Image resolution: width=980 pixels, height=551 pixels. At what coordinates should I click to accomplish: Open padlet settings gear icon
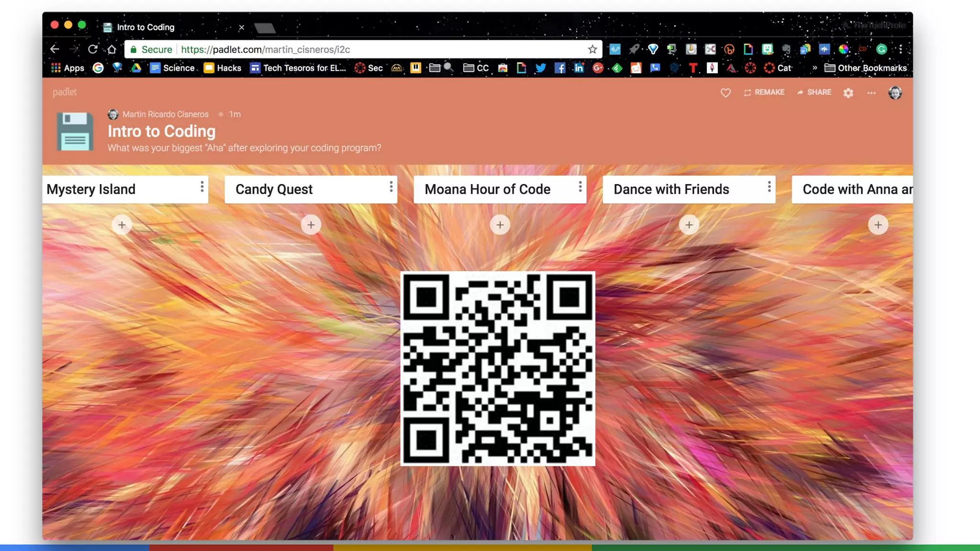[x=848, y=93]
